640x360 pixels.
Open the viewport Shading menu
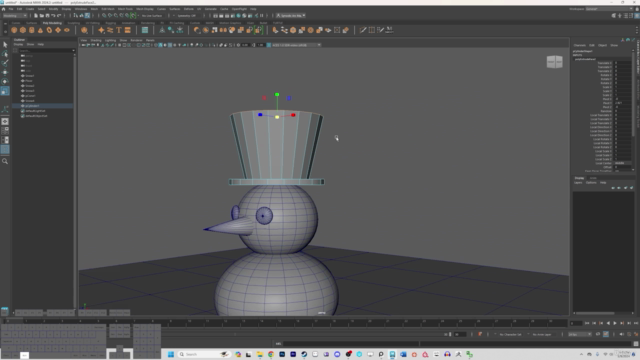coord(96,40)
